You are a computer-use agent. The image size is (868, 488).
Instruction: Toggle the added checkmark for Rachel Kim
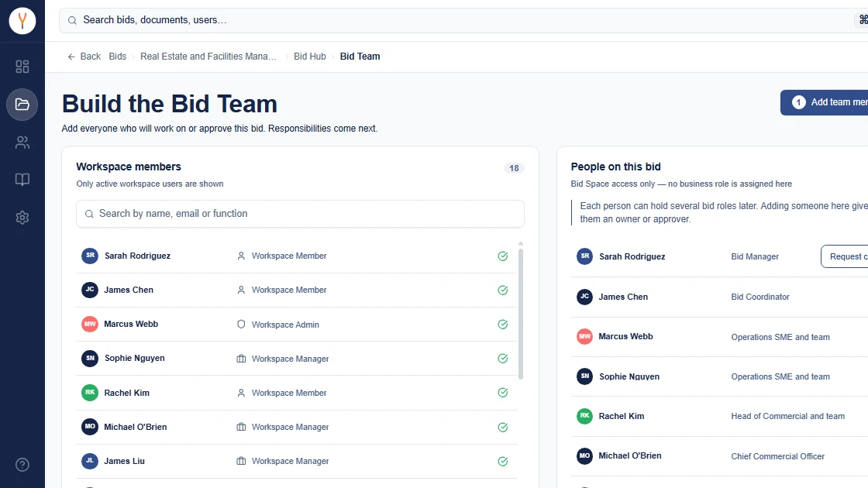[503, 393]
